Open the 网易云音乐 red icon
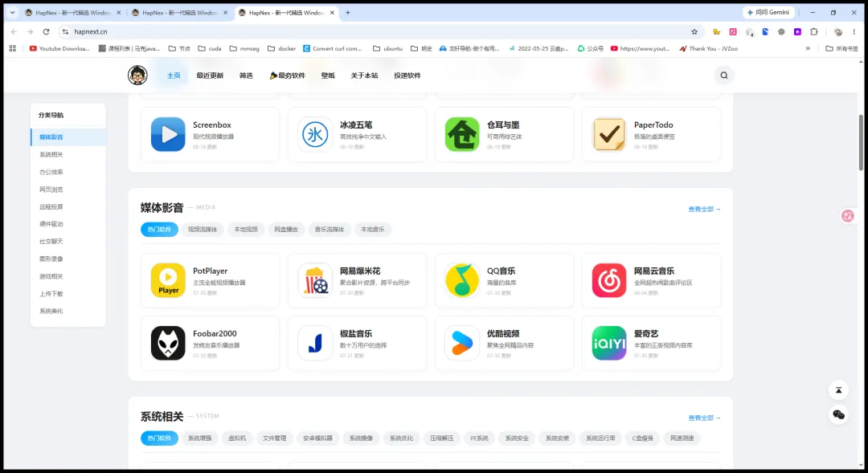 [609, 280]
